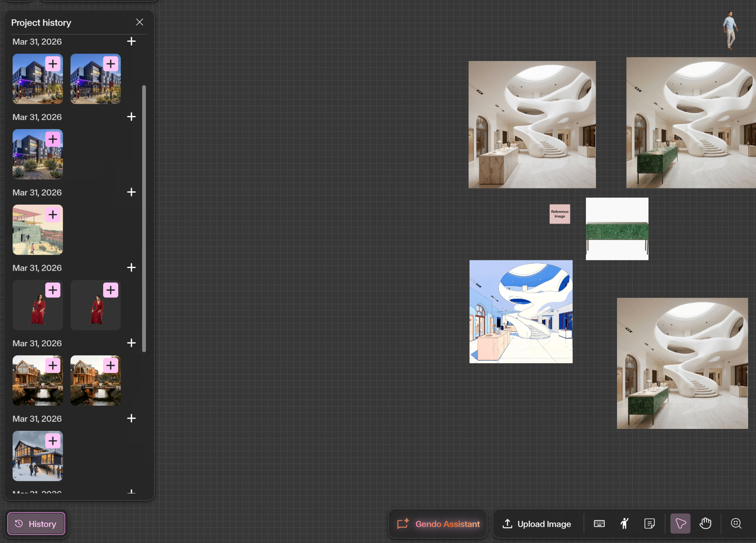Activate the pointer select tool
Image resolution: width=756 pixels, height=543 pixels.
click(x=680, y=523)
